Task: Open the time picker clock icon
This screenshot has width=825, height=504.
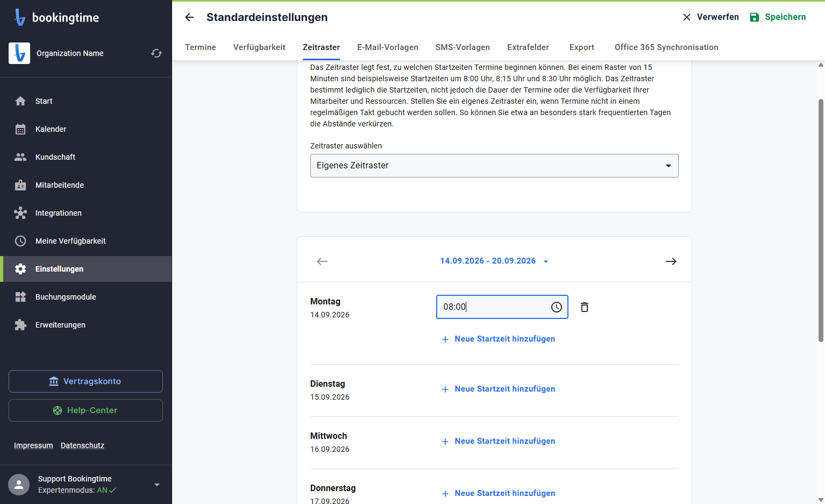Action: point(557,307)
